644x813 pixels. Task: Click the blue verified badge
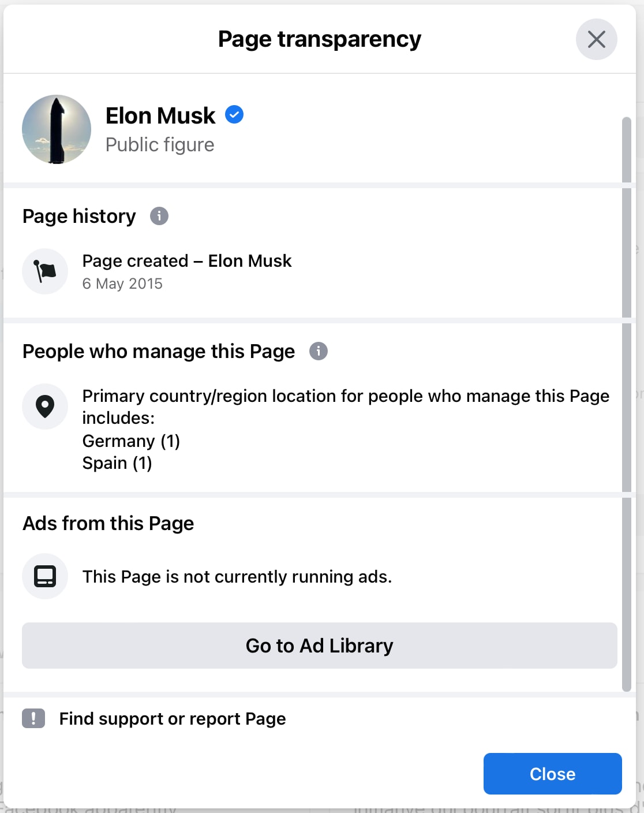pyautogui.click(x=234, y=115)
